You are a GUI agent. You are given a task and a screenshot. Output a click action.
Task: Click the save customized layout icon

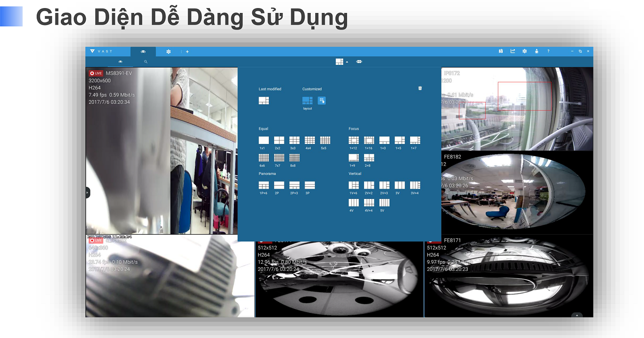point(322,101)
